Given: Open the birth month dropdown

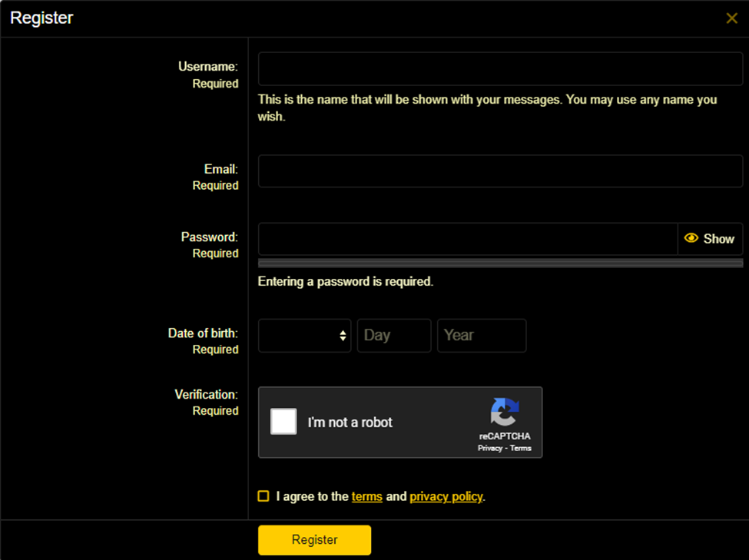Looking at the screenshot, I should tap(304, 336).
